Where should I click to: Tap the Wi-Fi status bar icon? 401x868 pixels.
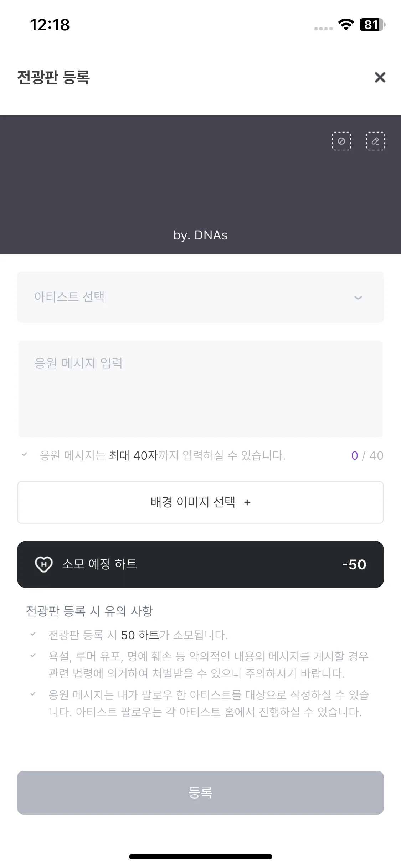pos(346,24)
